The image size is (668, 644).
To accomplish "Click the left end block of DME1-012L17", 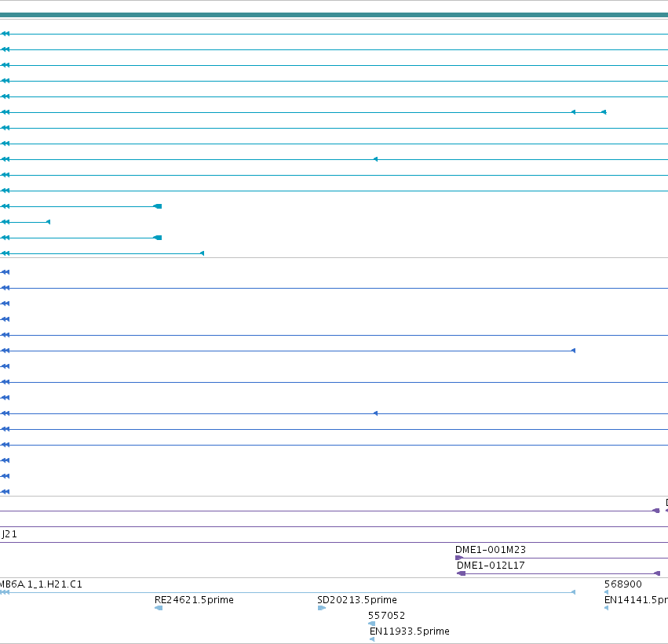I will 461,573.
